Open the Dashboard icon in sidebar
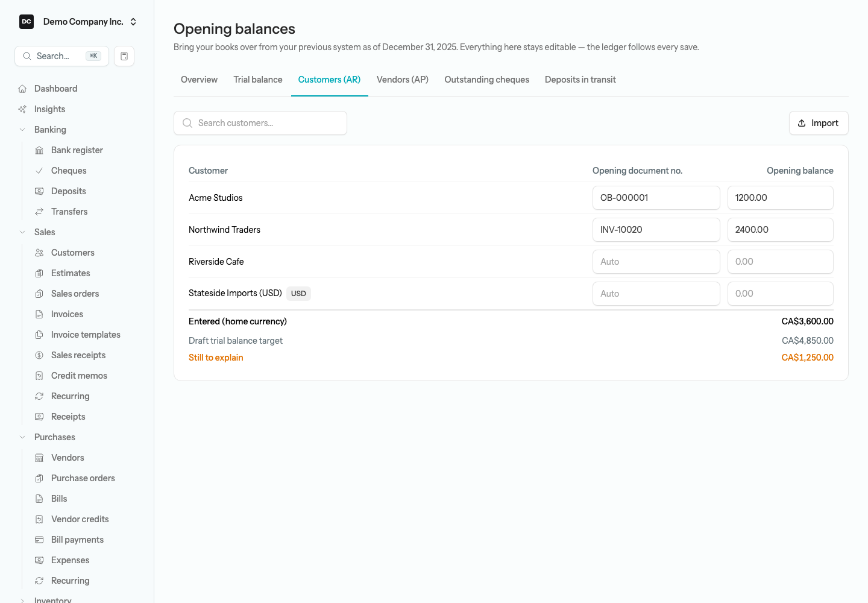The width and height of the screenshot is (868, 603). pos(22,89)
